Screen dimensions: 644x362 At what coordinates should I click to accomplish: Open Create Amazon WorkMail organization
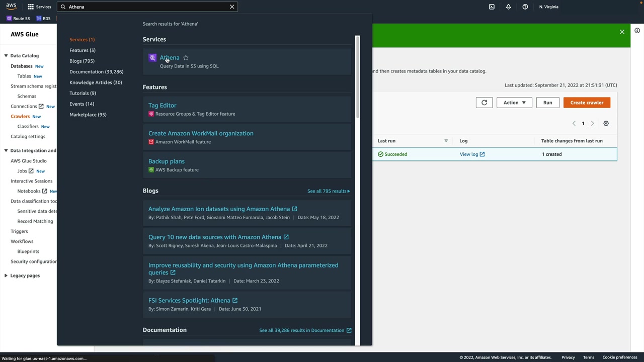[x=201, y=133]
